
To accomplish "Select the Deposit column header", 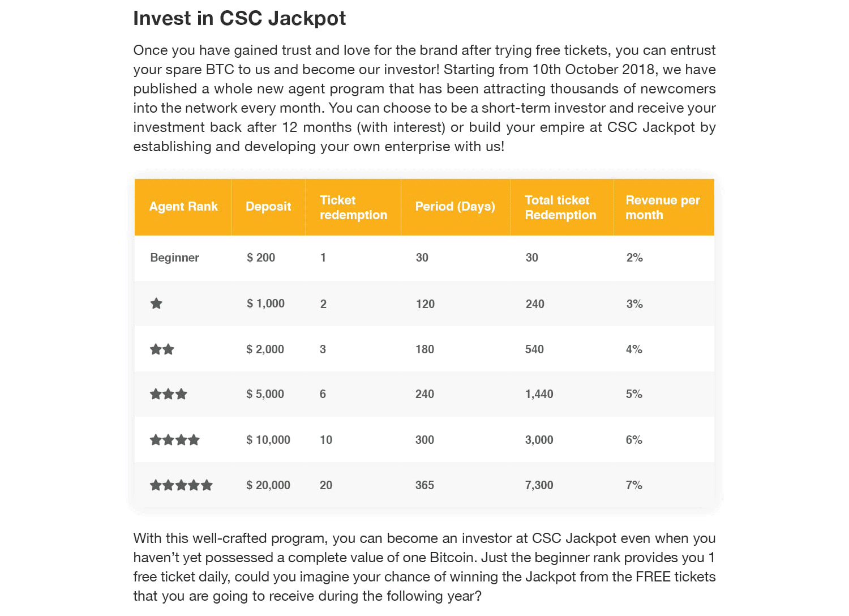I will coord(268,207).
